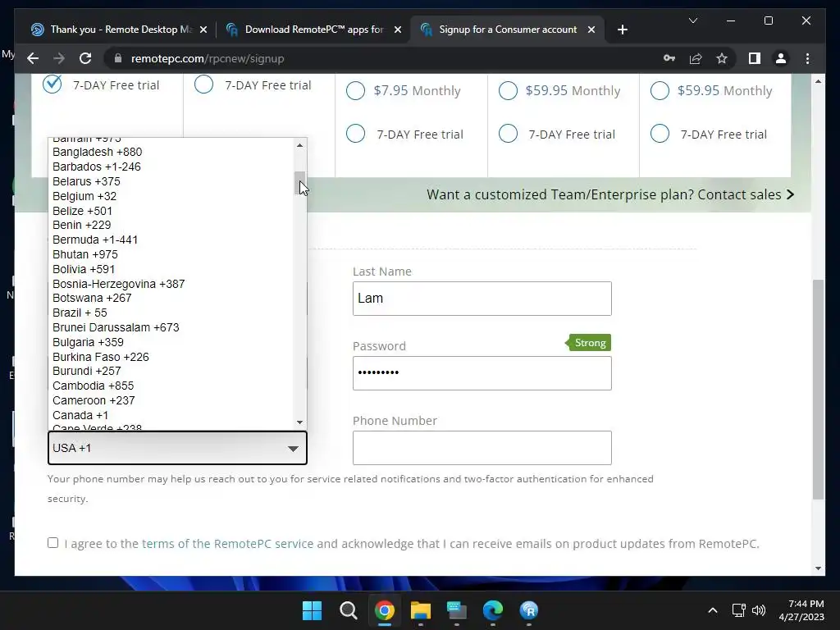
Task: Open the Windows Start menu
Action: click(x=312, y=610)
